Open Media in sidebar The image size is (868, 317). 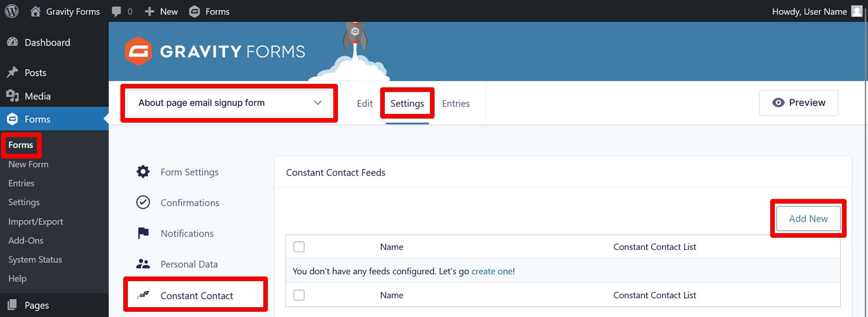pos(38,96)
